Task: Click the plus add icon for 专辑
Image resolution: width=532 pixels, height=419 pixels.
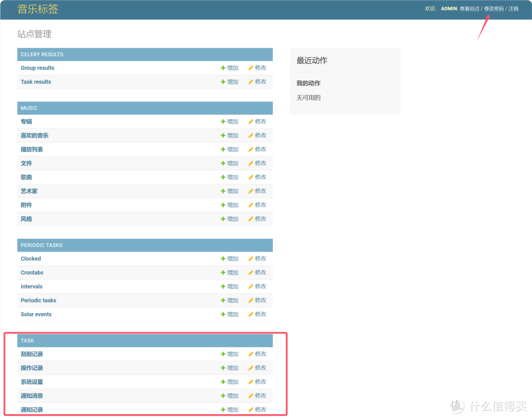Action: pos(223,122)
